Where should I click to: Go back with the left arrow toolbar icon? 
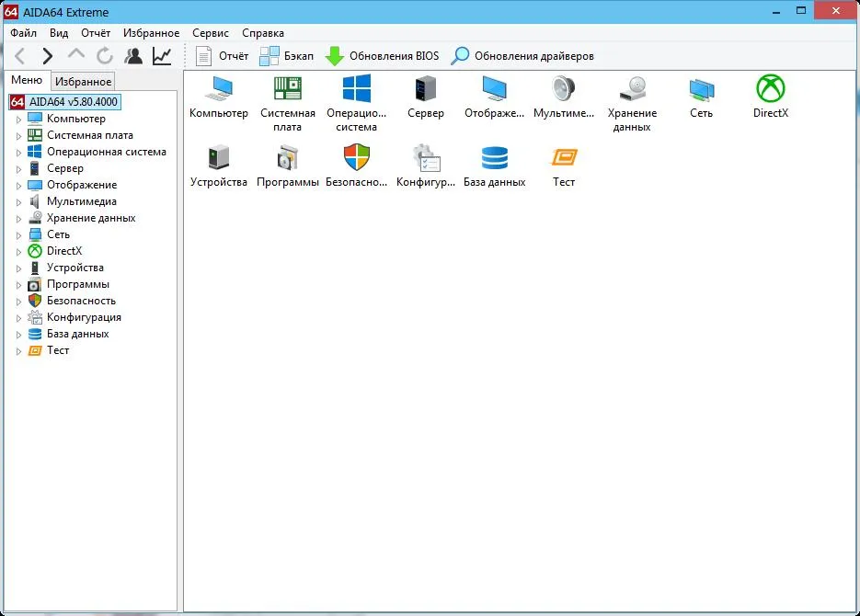19,56
